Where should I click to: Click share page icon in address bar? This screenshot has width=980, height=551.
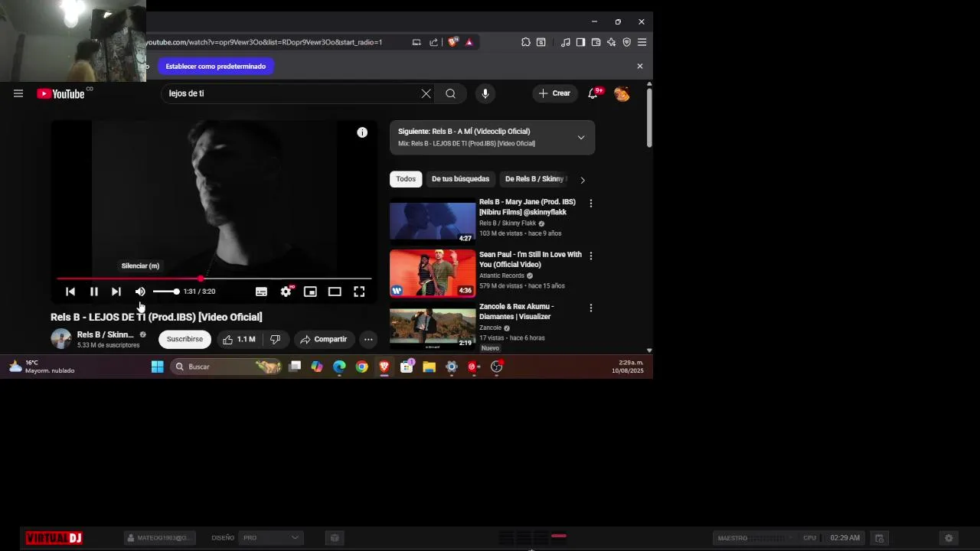pos(434,42)
